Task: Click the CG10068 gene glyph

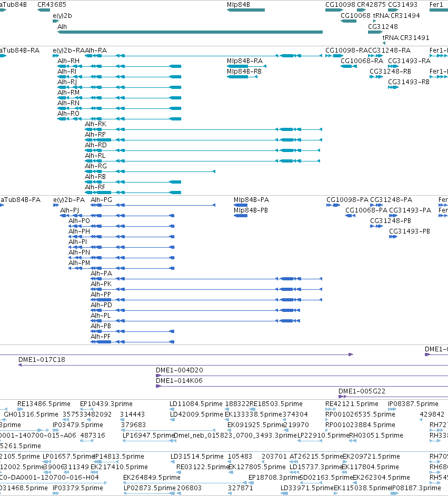Action: (x=349, y=21)
